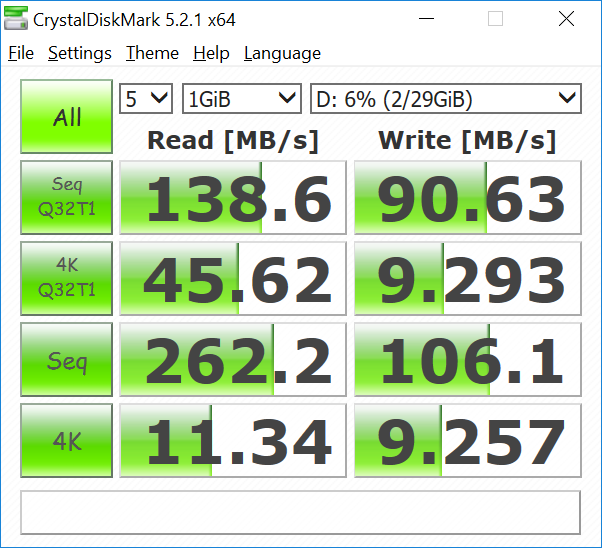Open the Language menu
The width and height of the screenshot is (602, 548).
[282, 53]
